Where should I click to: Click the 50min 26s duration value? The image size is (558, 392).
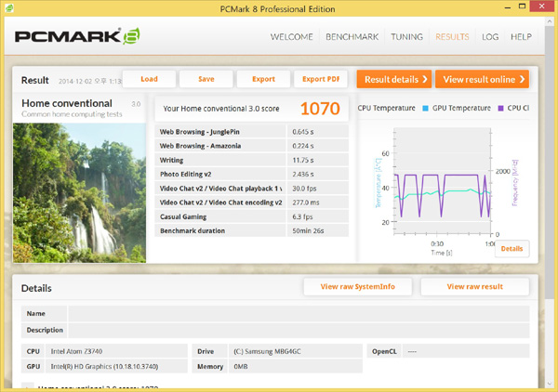tap(308, 230)
